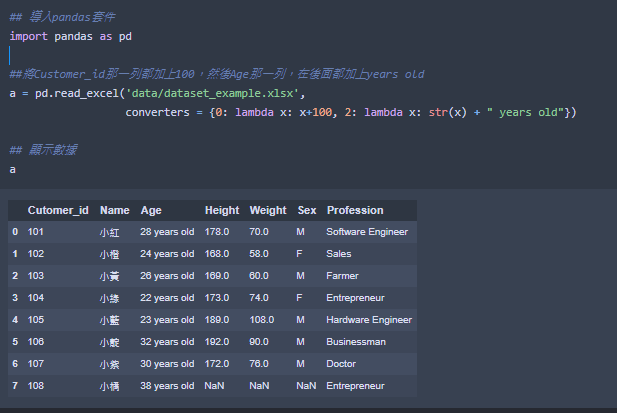The width and height of the screenshot is (617, 413).
Task: Click height value 178.0
Action: tap(217, 232)
